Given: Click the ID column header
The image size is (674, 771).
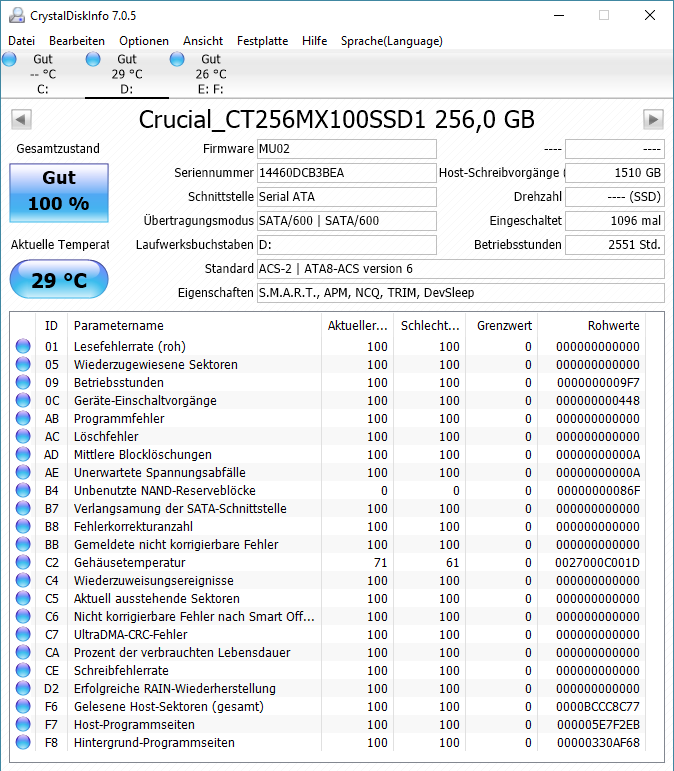Looking at the screenshot, I should (x=51, y=326).
